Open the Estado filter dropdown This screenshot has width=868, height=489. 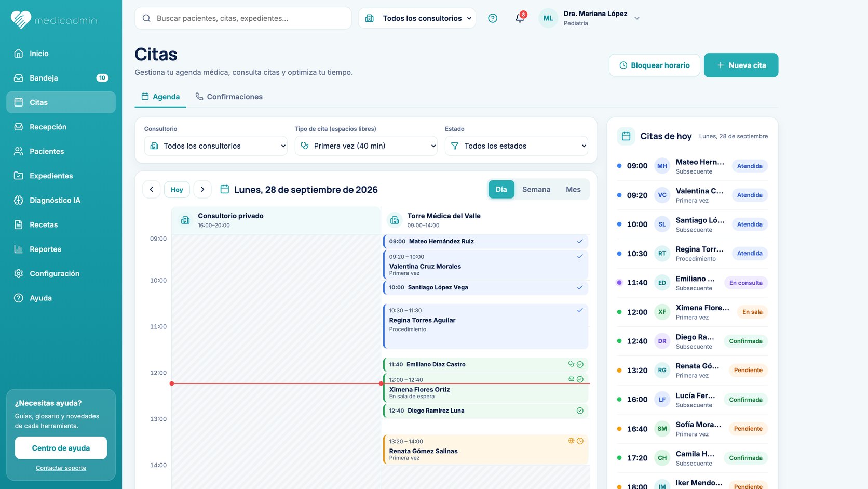[x=516, y=146]
